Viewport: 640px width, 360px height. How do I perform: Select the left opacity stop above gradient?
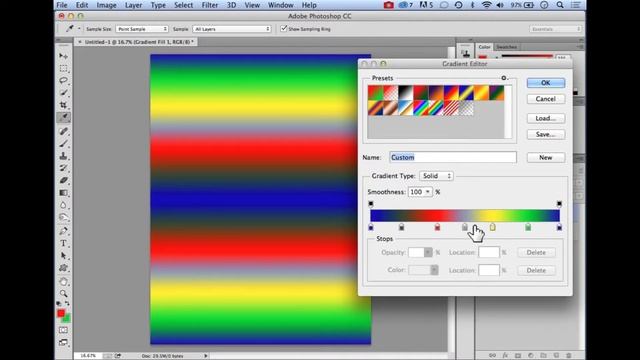[371, 204]
